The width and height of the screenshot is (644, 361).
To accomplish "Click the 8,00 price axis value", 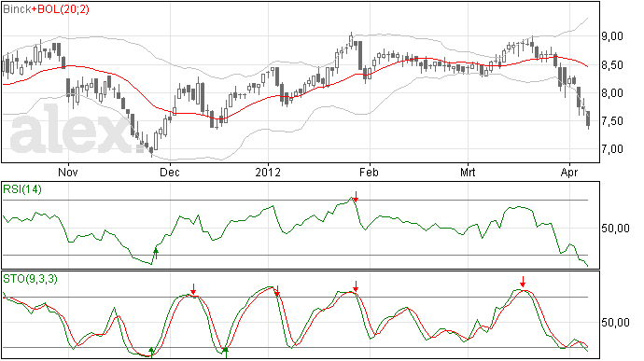I will pos(612,93).
